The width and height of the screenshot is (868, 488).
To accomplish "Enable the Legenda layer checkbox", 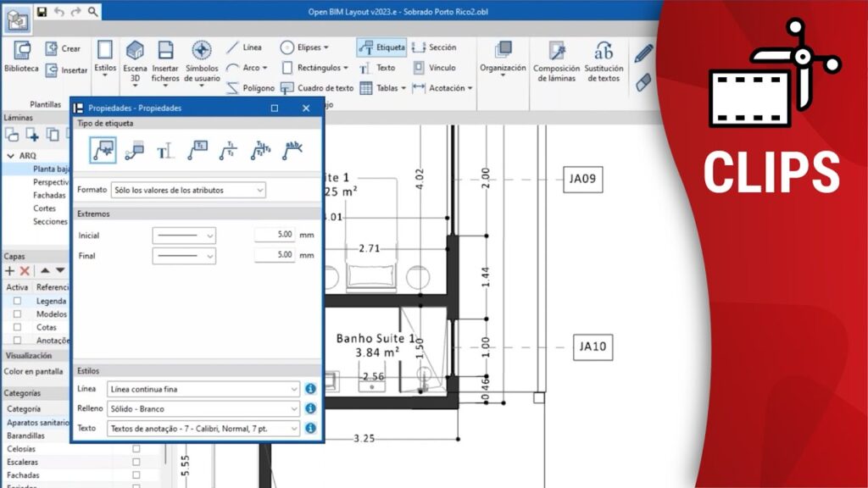I will 17,301.
